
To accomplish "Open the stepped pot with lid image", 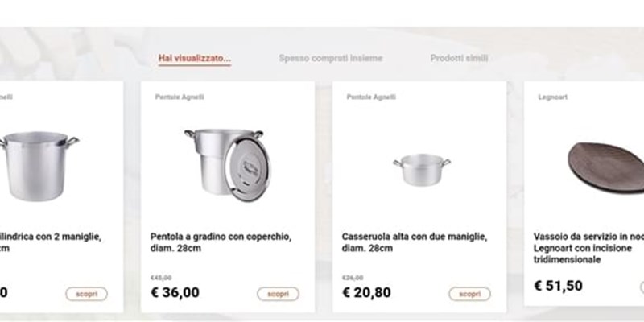I will [x=228, y=165].
